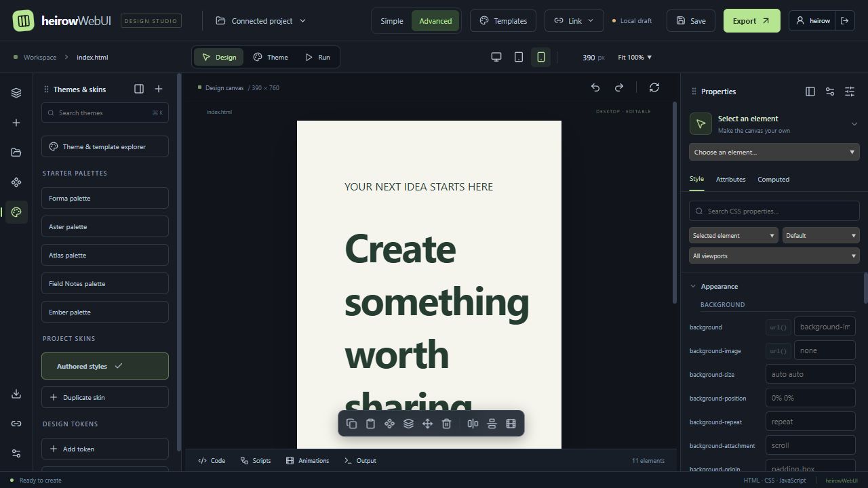This screenshot has height=488, width=868.
Task: Open the Attributes tab in Properties
Action: [x=730, y=180]
